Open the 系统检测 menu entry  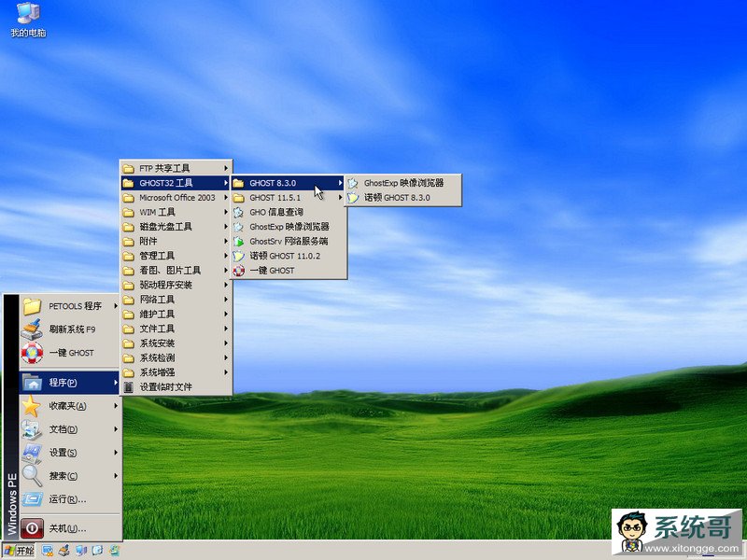coord(176,358)
